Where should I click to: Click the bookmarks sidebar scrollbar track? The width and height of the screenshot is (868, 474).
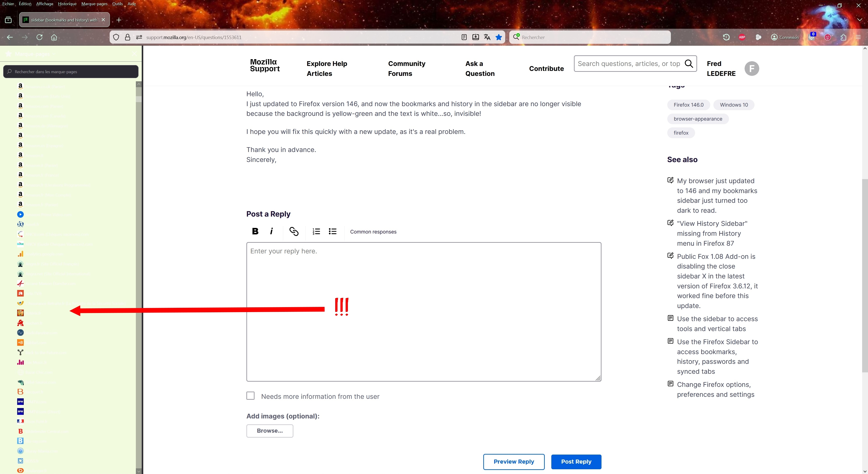click(x=139, y=269)
